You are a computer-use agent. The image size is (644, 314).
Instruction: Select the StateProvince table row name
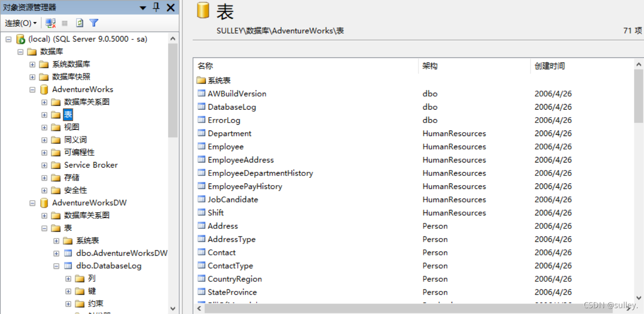tap(232, 292)
